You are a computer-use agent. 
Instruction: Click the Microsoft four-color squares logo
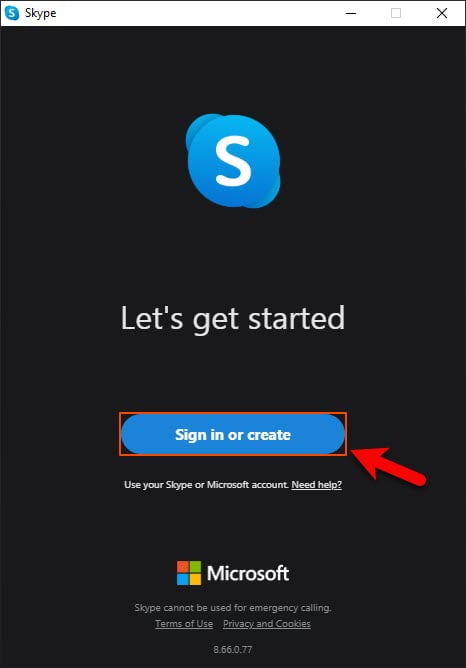pyautogui.click(x=189, y=573)
